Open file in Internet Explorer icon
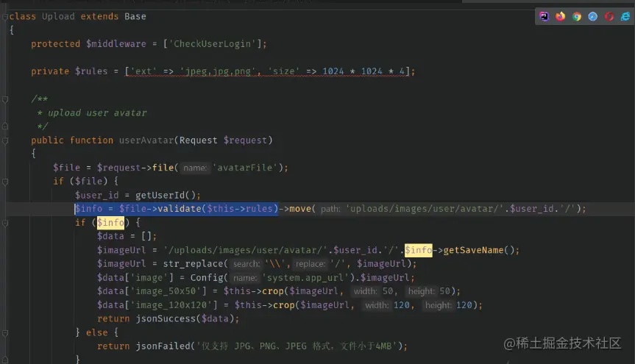The height and width of the screenshot is (364, 635). 625,16
